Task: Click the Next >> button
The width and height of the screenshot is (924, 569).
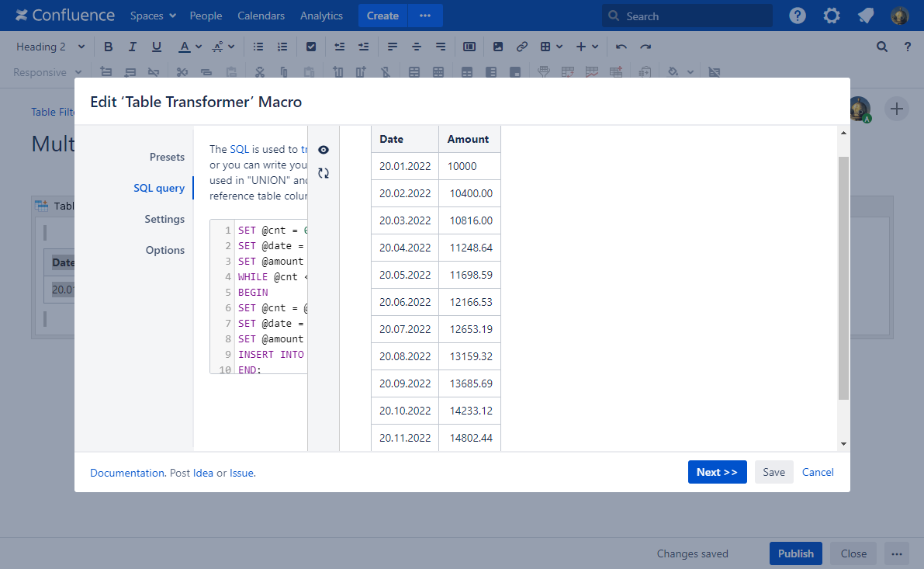Action: 717,472
